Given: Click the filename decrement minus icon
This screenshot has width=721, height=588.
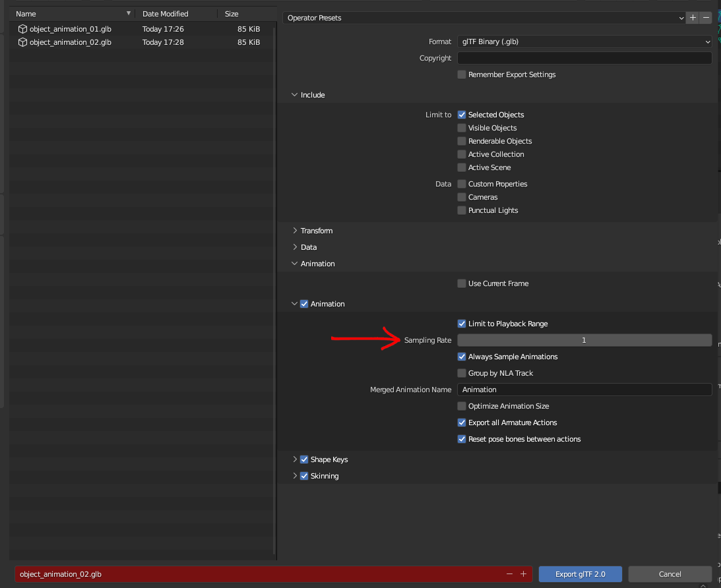Looking at the screenshot, I should [x=509, y=574].
